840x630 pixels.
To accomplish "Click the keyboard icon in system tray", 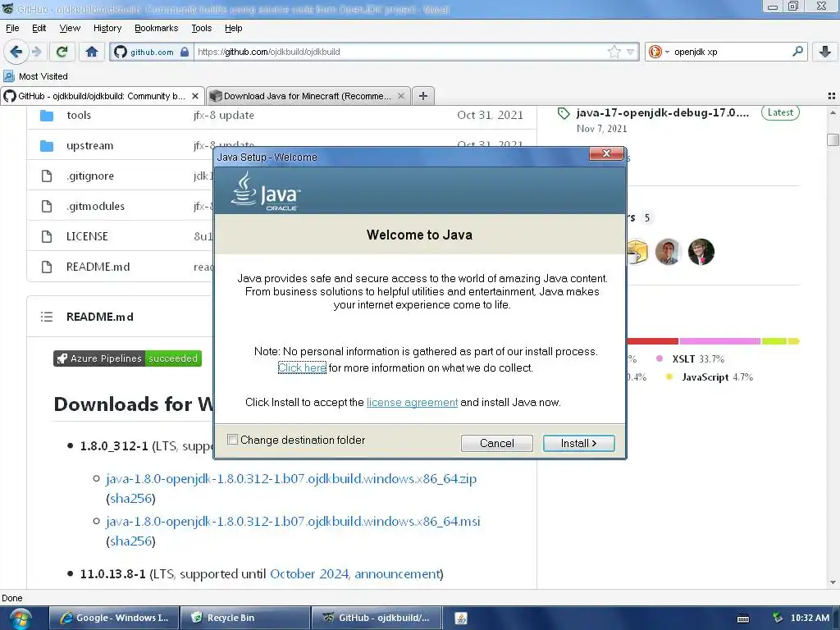I will click(743, 619).
